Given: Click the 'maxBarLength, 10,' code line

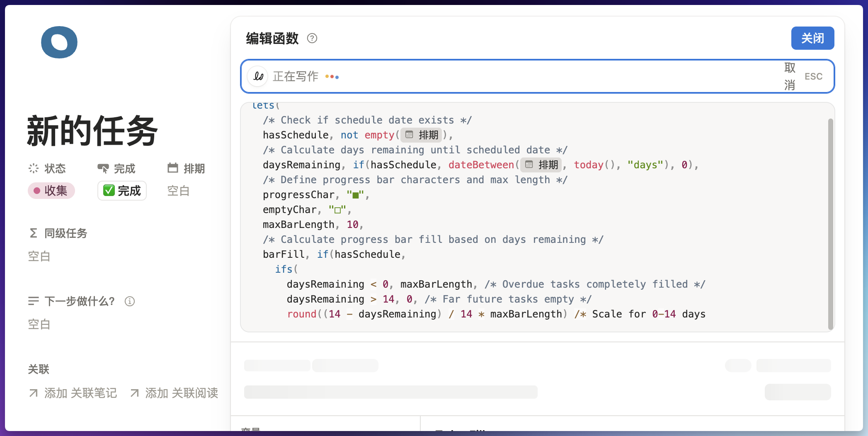Looking at the screenshot, I should 313,225.
